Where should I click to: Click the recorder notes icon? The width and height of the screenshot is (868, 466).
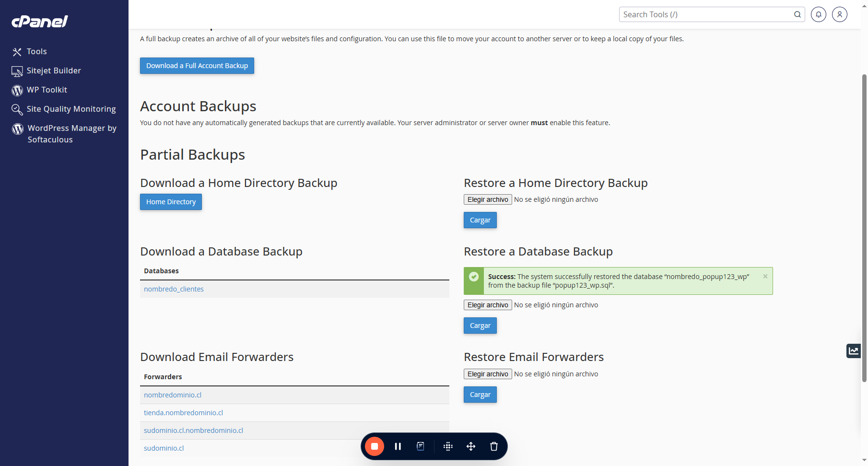point(421,446)
